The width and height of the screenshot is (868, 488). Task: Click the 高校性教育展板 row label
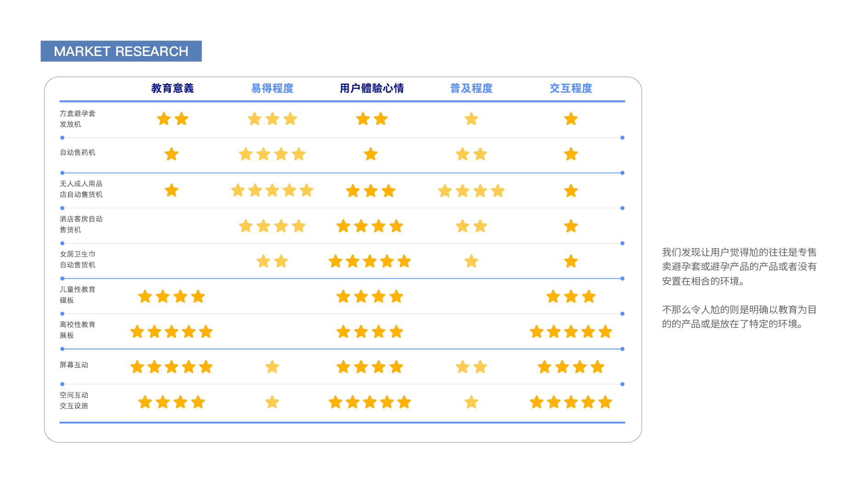(77, 330)
